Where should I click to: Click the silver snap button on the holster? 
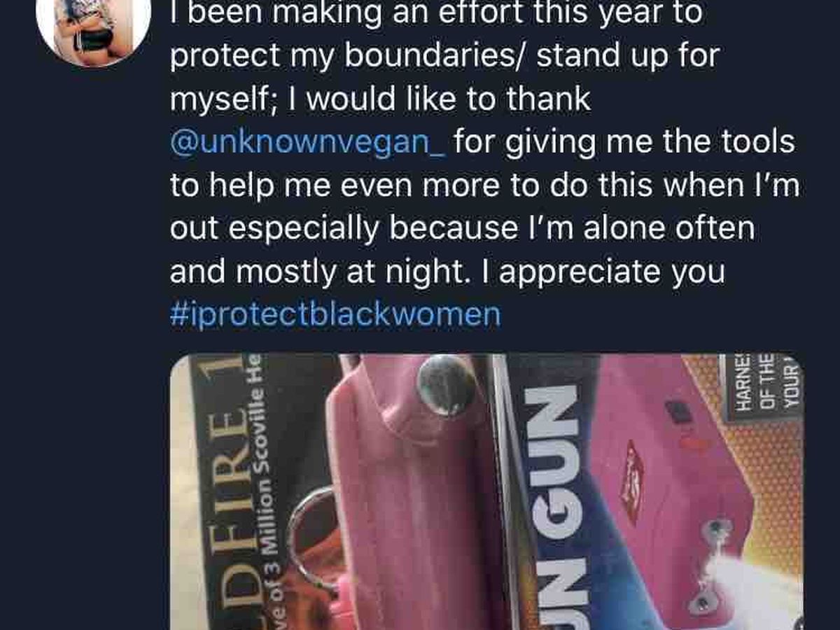coord(447,384)
